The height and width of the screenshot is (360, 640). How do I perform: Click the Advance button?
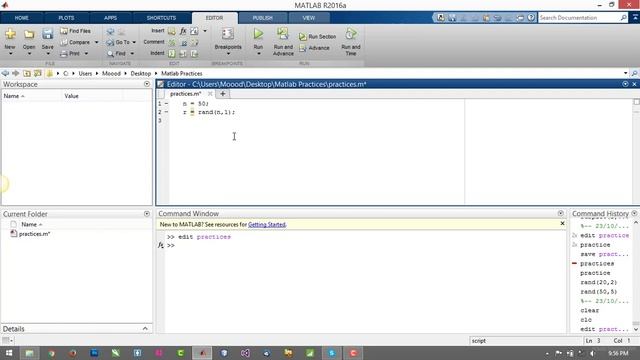314,48
